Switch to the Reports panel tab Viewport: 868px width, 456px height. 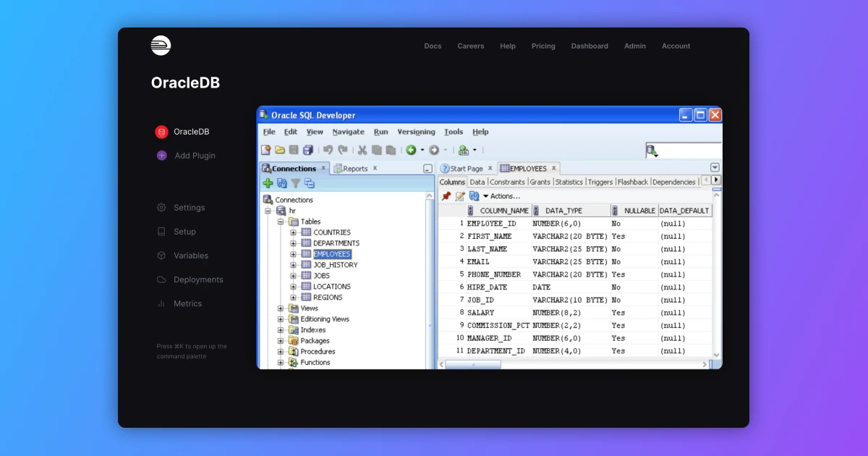355,169
